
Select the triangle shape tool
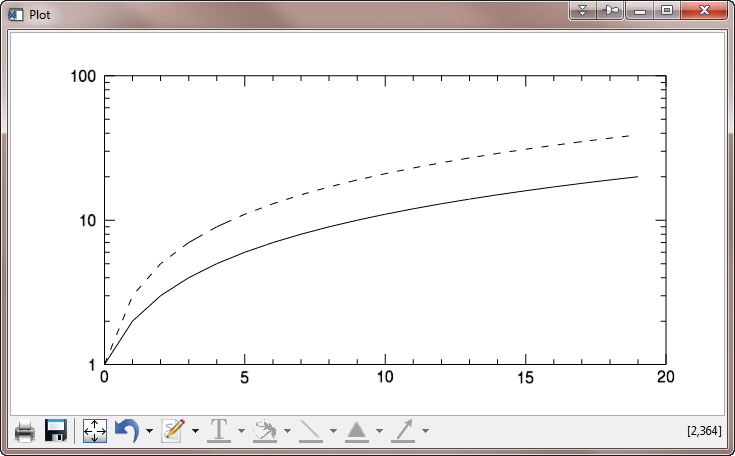[x=357, y=431]
